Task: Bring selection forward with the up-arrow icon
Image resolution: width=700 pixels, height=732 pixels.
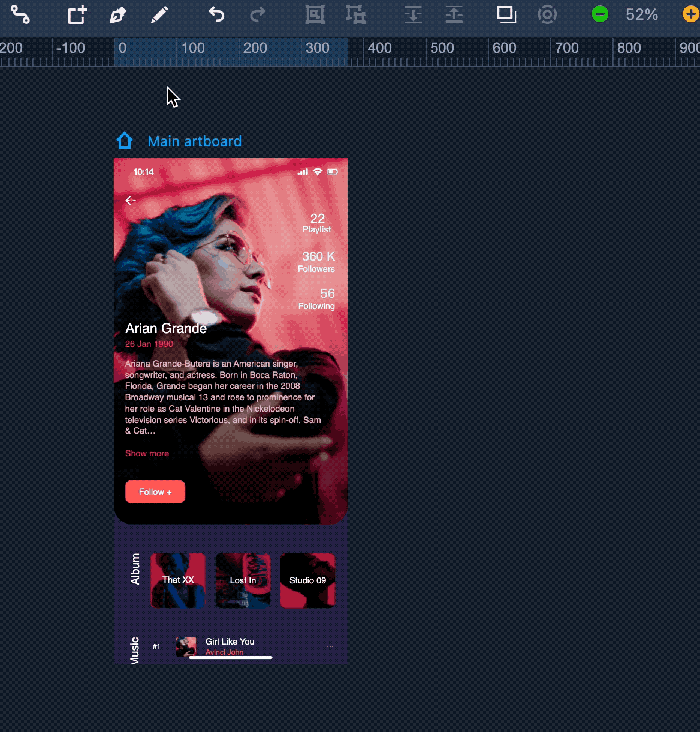Action: (454, 14)
